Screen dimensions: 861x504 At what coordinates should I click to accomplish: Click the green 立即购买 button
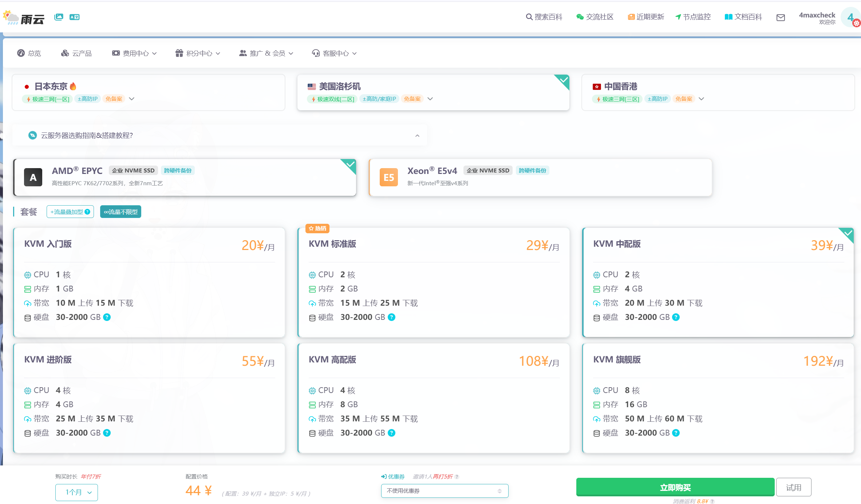pyautogui.click(x=675, y=487)
